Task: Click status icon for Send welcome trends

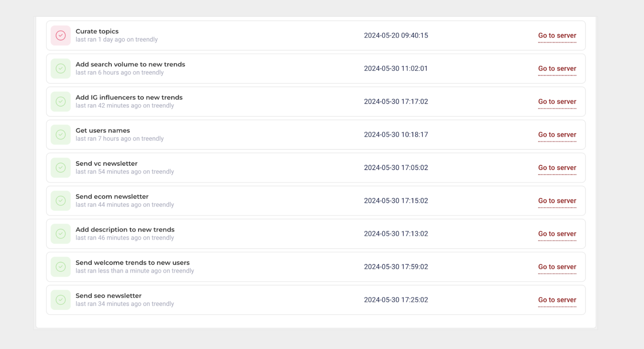Action: click(x=61, y=267)
